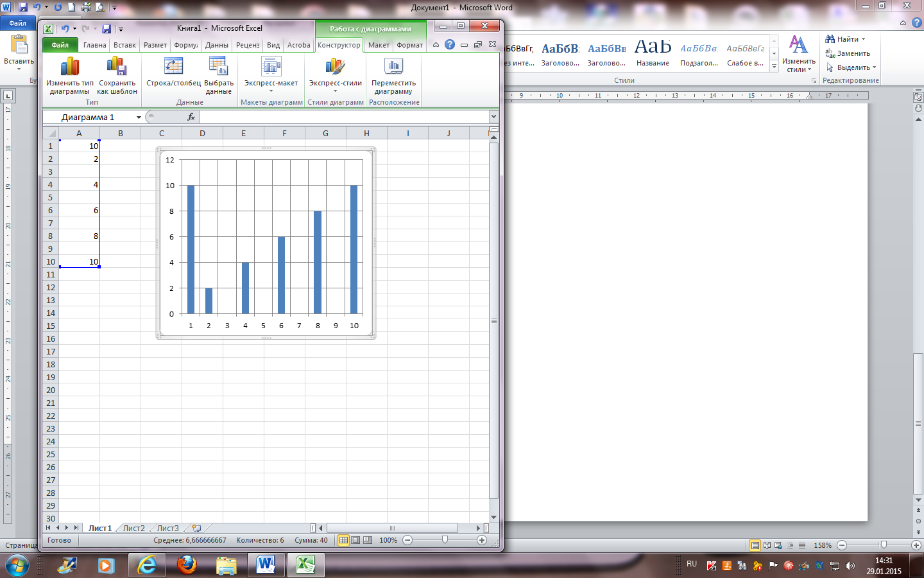Open Word Select (Выделить) dropdown arrow
924x578 pixels.
[874, 67]
